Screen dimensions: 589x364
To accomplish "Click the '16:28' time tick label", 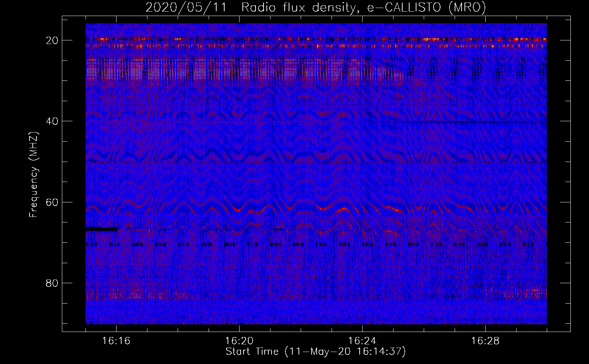I will click(485, 341).
